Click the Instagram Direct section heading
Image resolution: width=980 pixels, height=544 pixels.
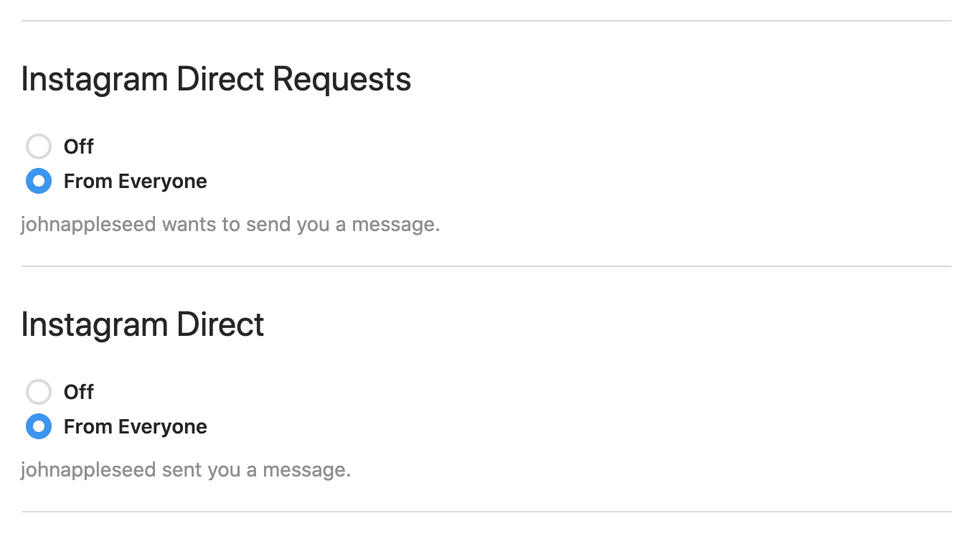[x=143, y=324]
